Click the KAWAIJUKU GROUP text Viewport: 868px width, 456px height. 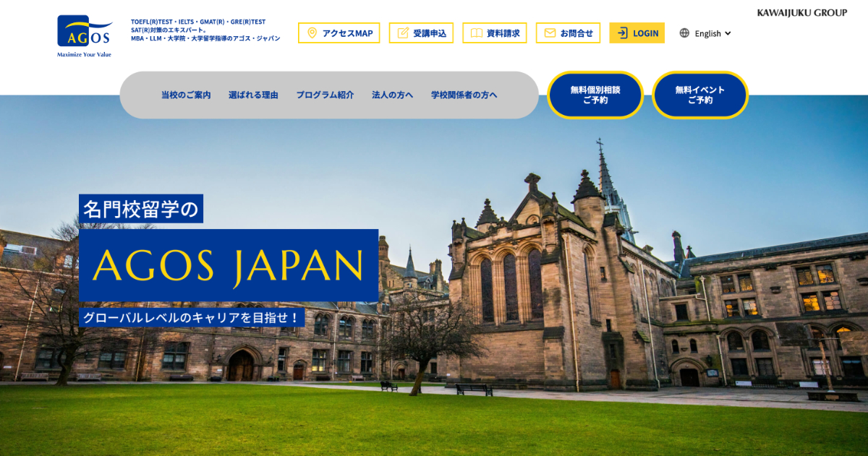[x=802, y=12]
